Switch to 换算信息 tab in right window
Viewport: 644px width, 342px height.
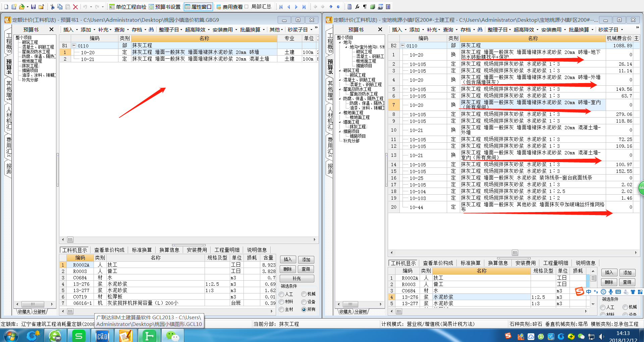(x=498, y=263)
